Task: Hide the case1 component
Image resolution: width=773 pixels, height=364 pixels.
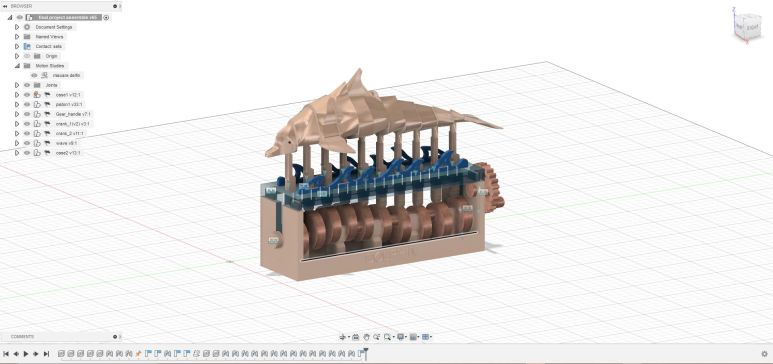Action: (27, 95)
